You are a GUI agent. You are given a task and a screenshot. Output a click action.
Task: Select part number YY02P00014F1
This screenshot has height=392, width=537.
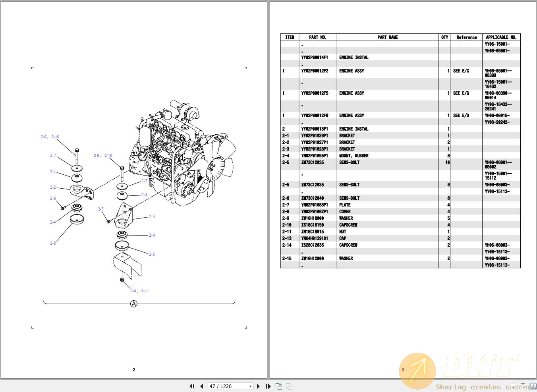tap(315, 58)
